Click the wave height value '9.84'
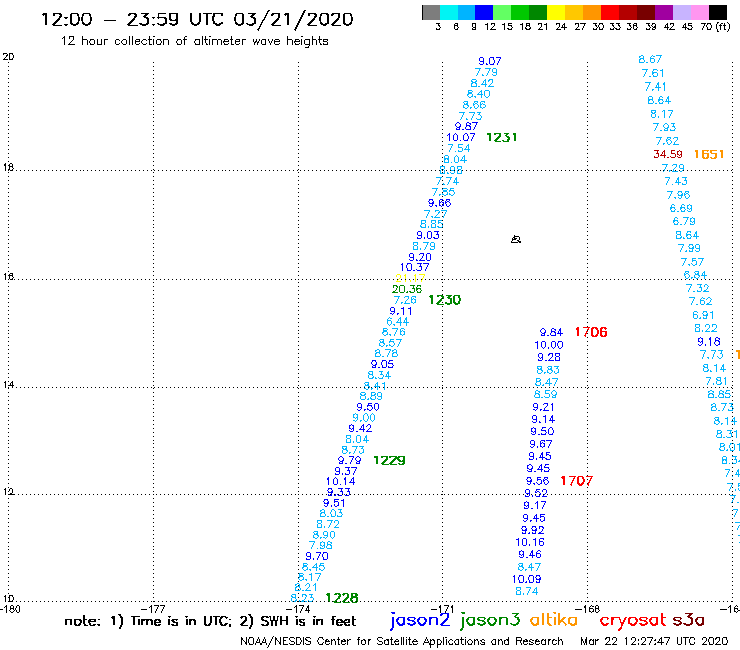This screenshot has height=650, width=740. tap(551, 332)
